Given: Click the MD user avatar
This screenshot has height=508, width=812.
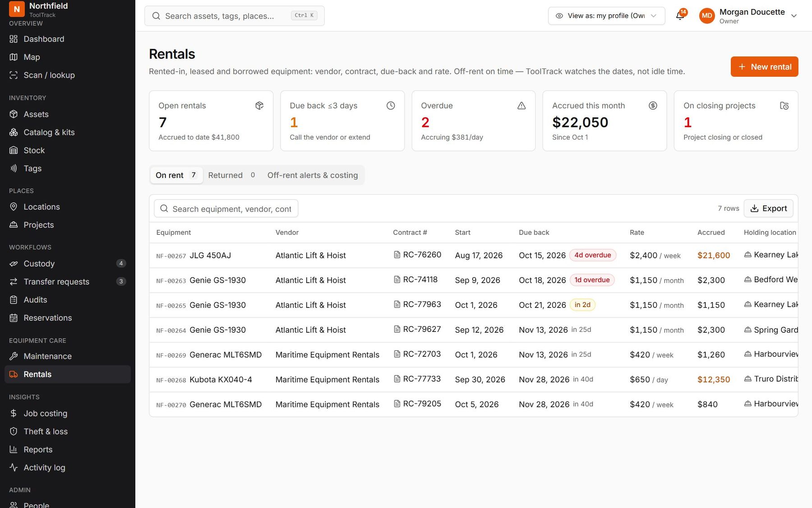Looking at the screenshot, I should [707, 16].
